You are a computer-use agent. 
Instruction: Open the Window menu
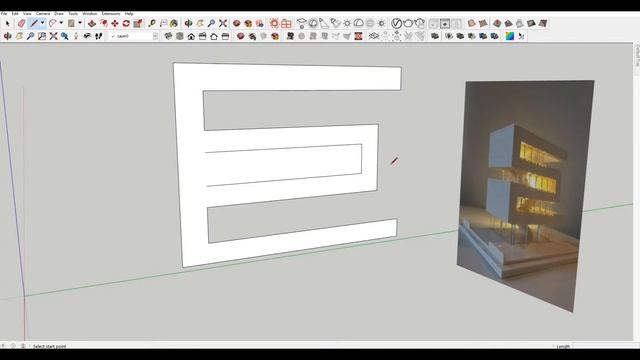[x=90, y=13]
